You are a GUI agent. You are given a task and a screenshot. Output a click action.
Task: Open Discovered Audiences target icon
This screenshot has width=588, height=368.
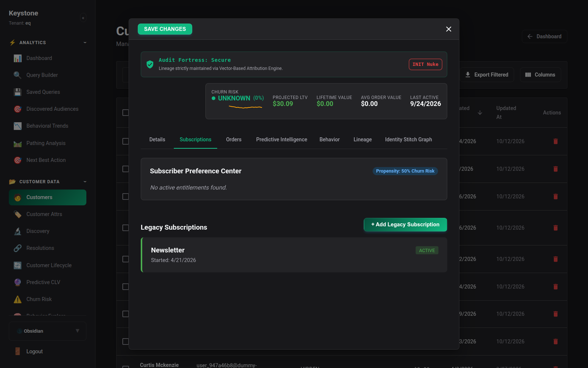pos(18,109)
